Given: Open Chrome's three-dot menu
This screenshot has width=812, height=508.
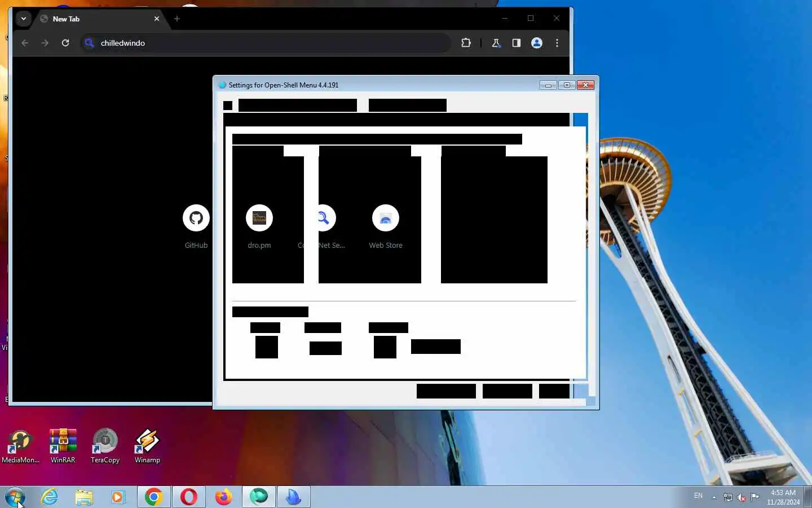Looking at the screenshot, I should [x=557, y=43].
